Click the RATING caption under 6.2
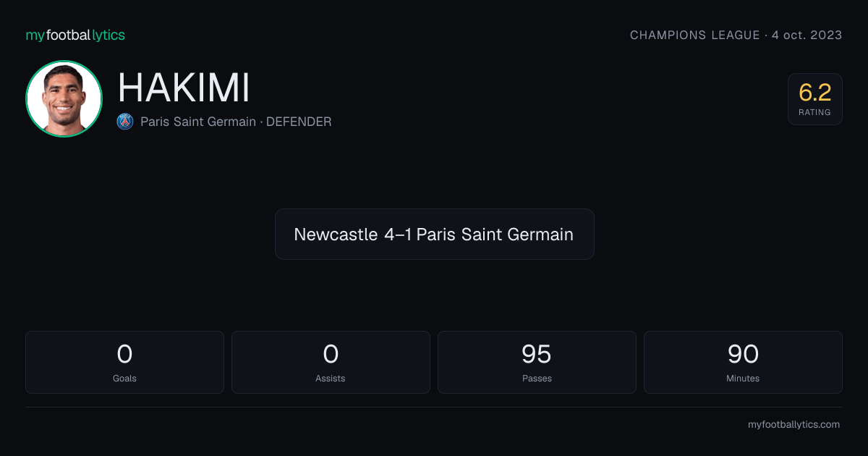The image size is (868, 456). (x=815, y=113)
